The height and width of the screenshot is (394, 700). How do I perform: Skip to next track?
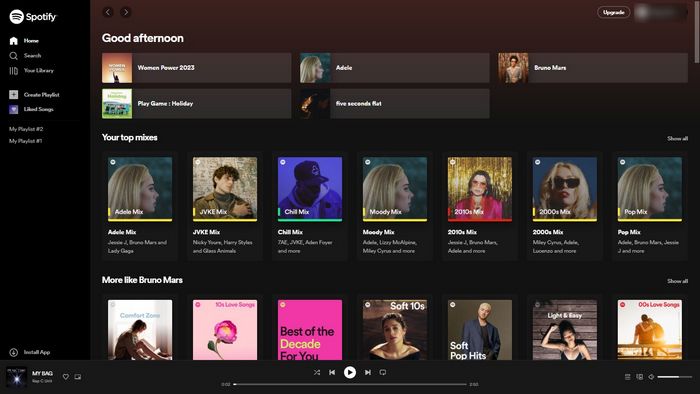point(367,372)
